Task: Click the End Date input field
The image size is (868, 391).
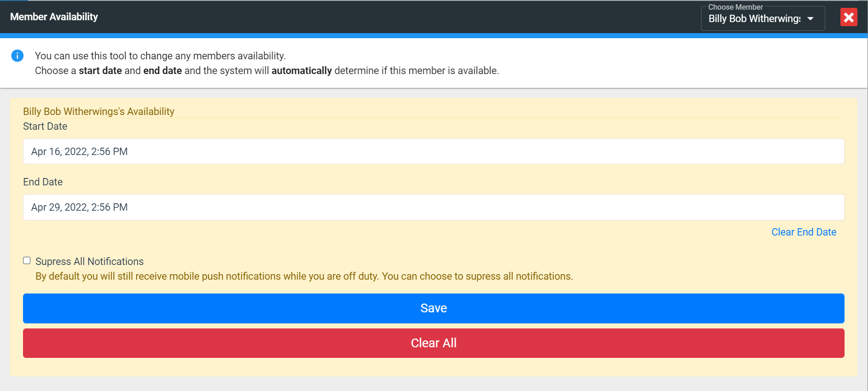Action: click(433, 207)
